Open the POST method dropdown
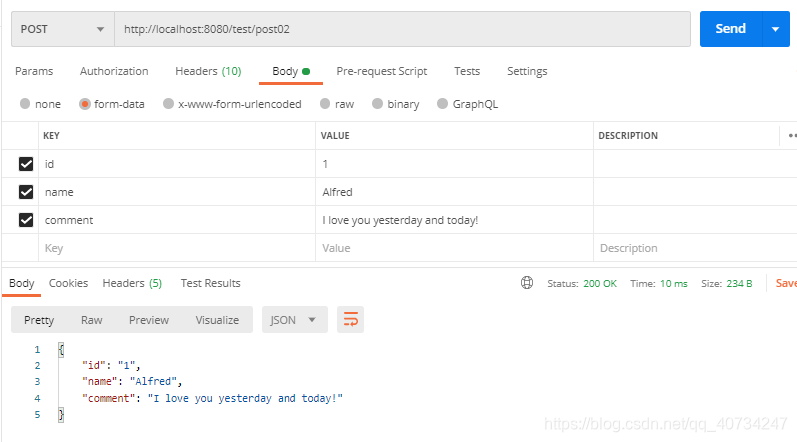Viewport: 797px width, 442px height. click(63, 29)
